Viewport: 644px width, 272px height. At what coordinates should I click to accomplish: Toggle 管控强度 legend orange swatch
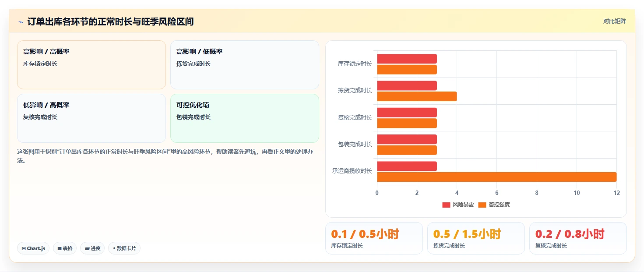482,205
